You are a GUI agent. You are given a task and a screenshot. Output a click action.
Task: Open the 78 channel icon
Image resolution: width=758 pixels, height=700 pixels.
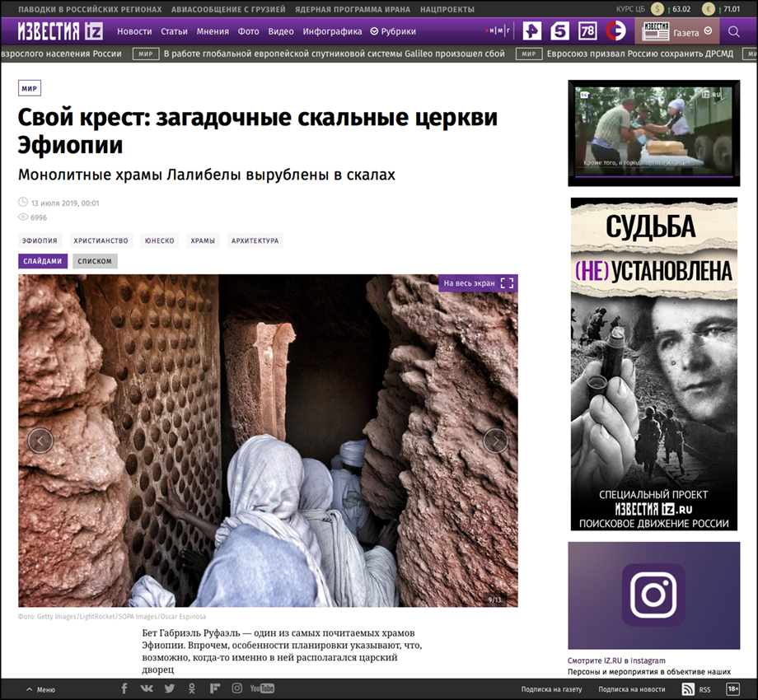click(587, 31)
